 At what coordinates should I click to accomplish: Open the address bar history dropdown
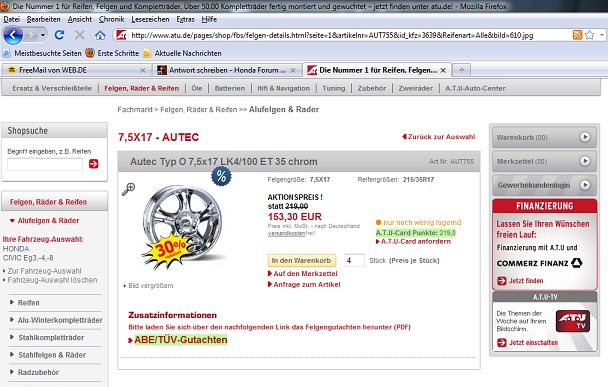pos(601,35)
